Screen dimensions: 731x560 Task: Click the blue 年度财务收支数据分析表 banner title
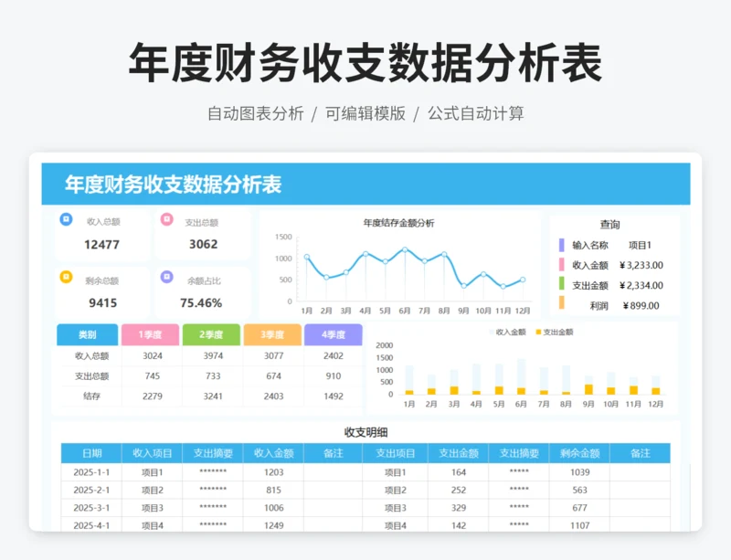[x=173, y=185]
